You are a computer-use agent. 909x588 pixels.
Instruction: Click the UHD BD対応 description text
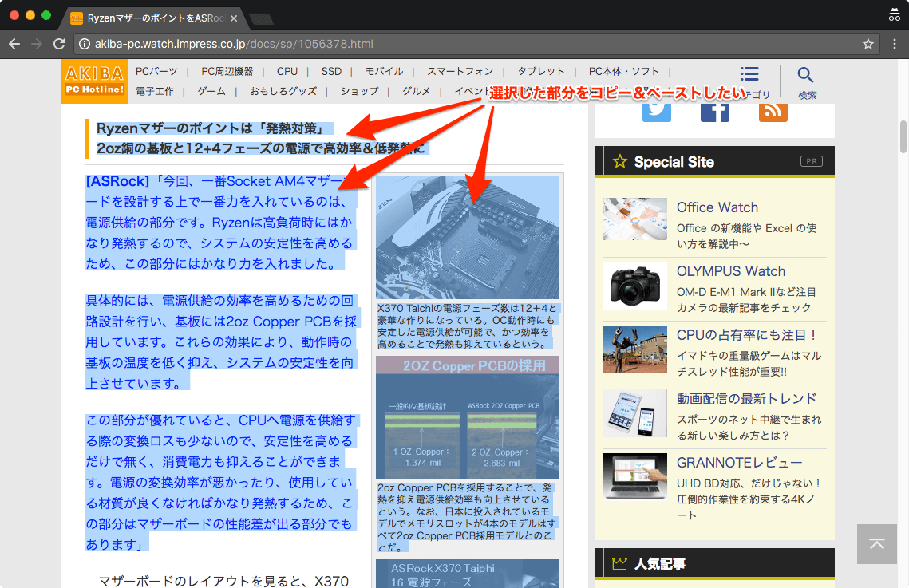[x=749, y=499]
